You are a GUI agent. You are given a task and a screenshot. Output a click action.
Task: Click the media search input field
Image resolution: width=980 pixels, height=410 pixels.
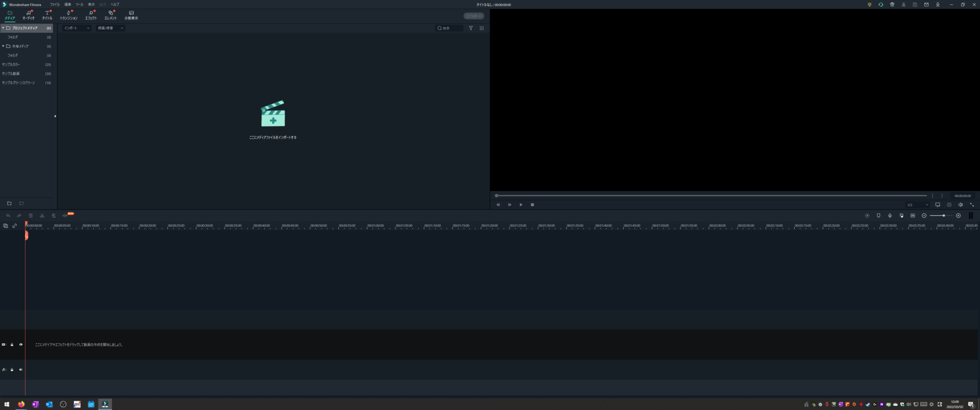point(452,29)
